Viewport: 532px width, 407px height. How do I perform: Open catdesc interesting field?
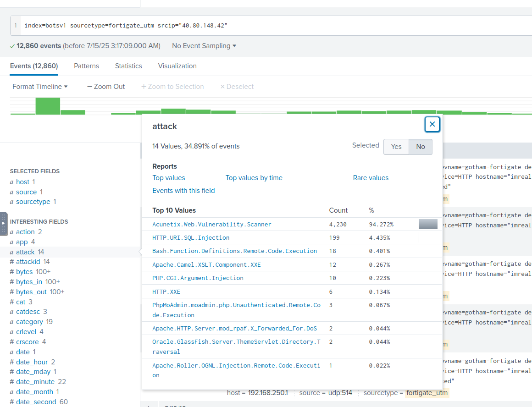pyautogui.click(x=28, y=311)
